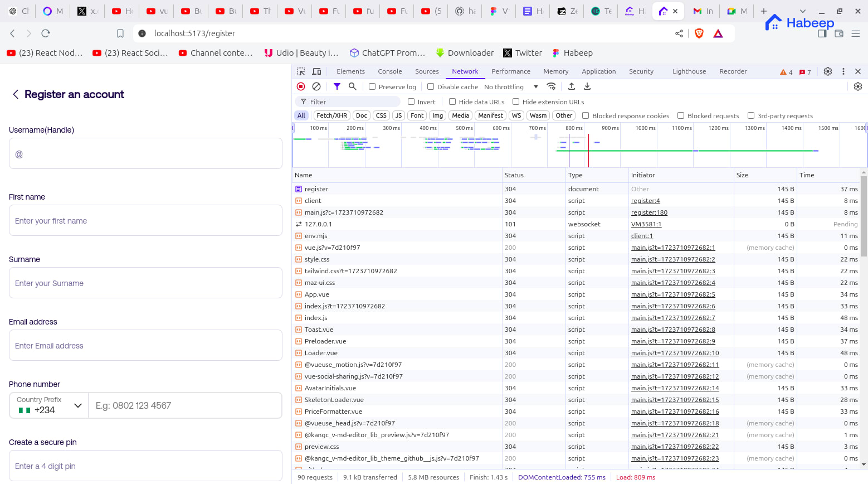Open the browser tab search chevron

pyautogui.click(x=802, y=11)
